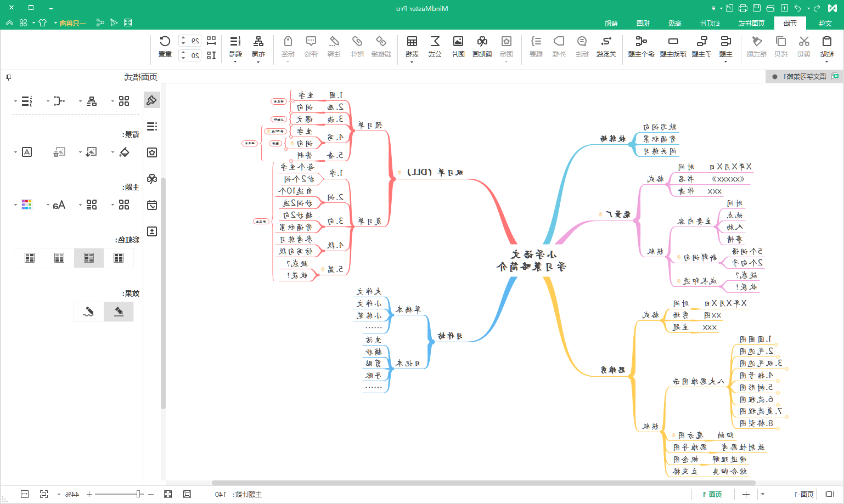
Task: Click the Paste (粘贴) clipboard icon
Action: [x=827, y=42]
